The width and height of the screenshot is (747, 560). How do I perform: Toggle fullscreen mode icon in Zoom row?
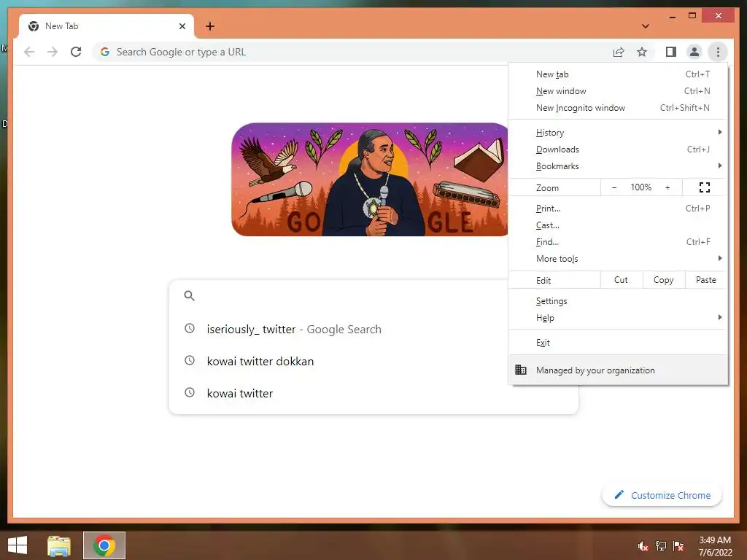pyautogui.click(x=705, y=187)
